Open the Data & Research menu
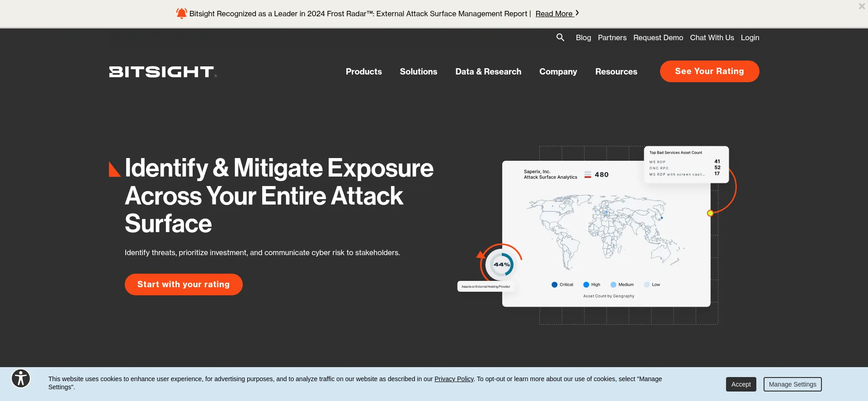The width and height of the screenshot is (868, 401). point(488,71)
